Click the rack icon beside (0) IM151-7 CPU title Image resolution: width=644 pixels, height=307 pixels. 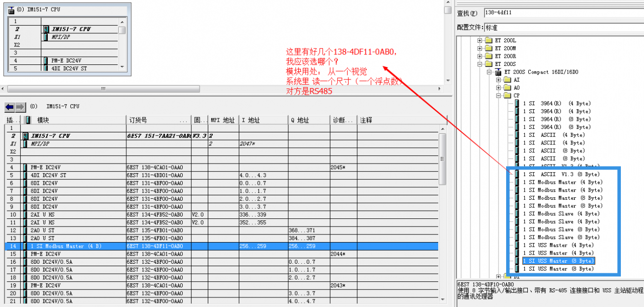12,10
